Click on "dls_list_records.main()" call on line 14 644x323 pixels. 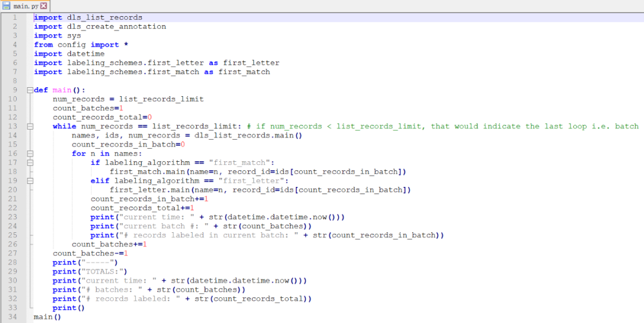[x=249, y=136]
